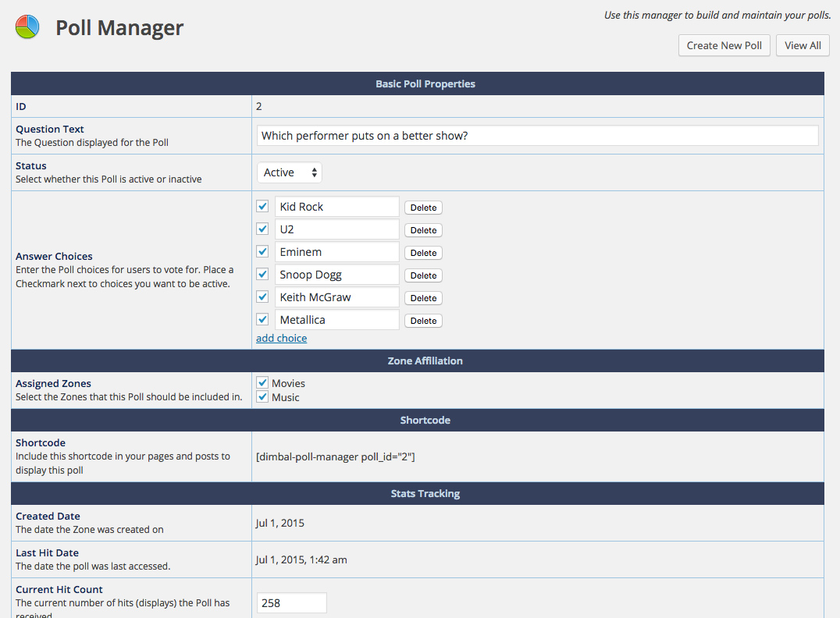Screen dimensions: 840x618
Task: Uncheck the Movies zone checkbox
Action: (x=262, y=383)
